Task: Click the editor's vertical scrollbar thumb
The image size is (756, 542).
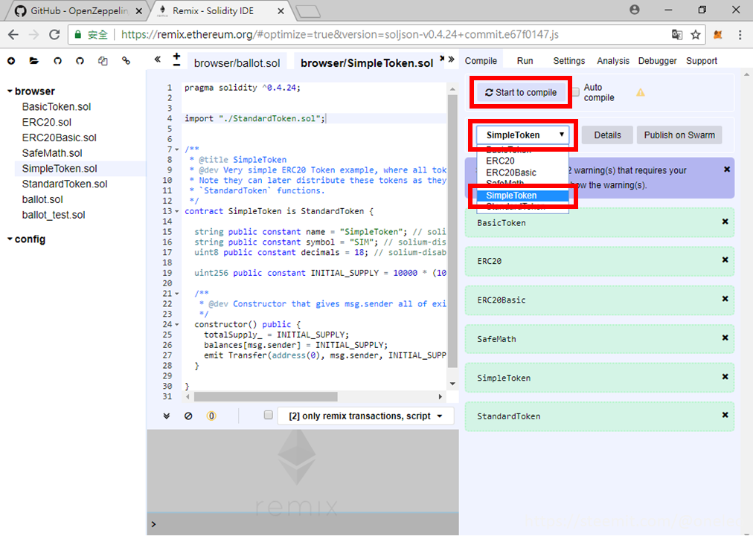Action: (452, 231)
